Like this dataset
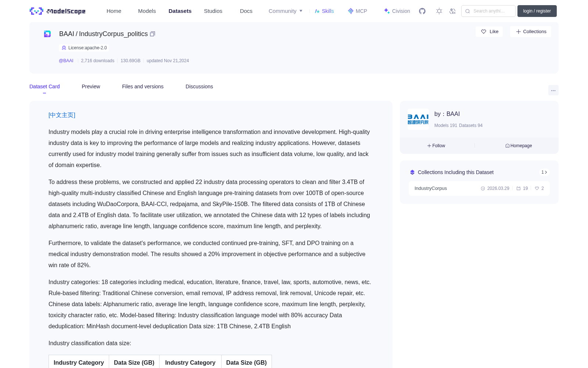The height and width of the screenshot is (368, 588). tap(489, 32)
